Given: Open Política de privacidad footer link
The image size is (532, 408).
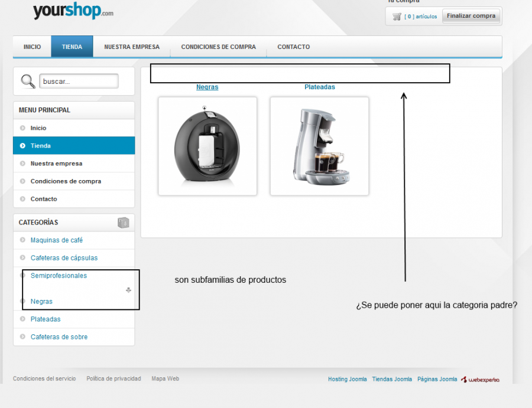Looking at the screenshot, I should tap(113, 378).
